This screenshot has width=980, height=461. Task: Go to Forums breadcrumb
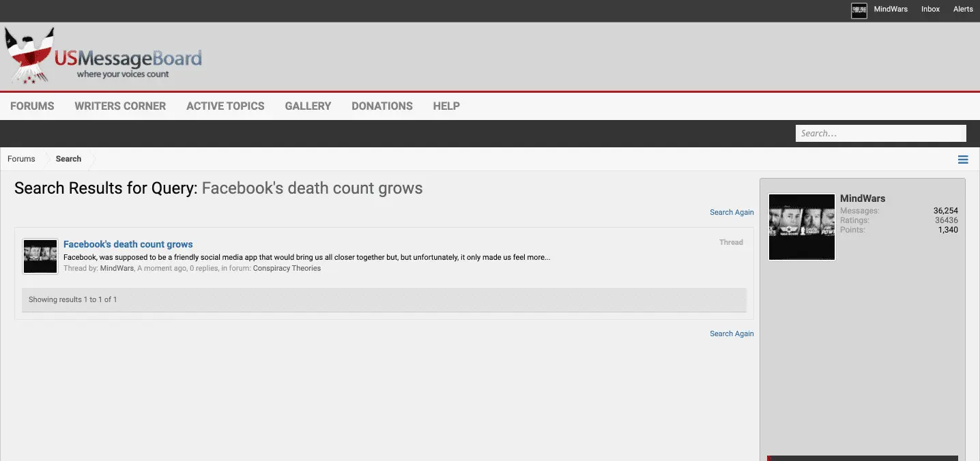(x=21, y=159)
